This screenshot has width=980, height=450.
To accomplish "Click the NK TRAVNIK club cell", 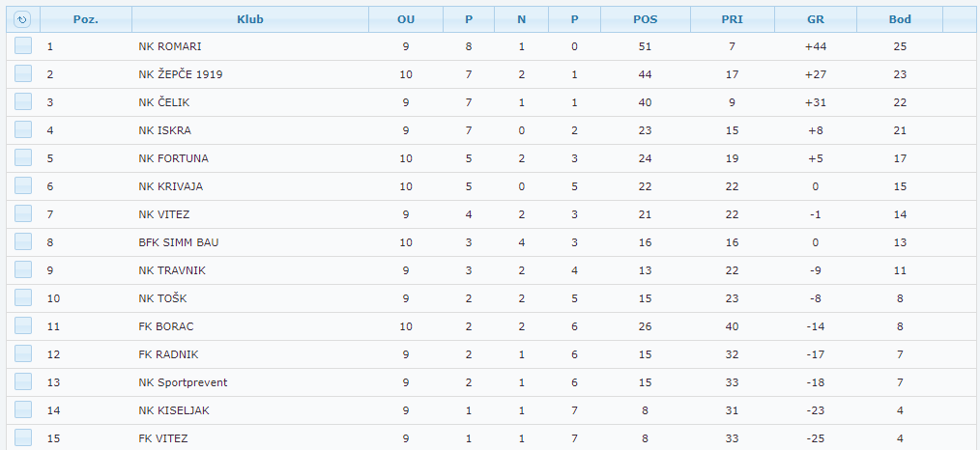I will 172,270.
